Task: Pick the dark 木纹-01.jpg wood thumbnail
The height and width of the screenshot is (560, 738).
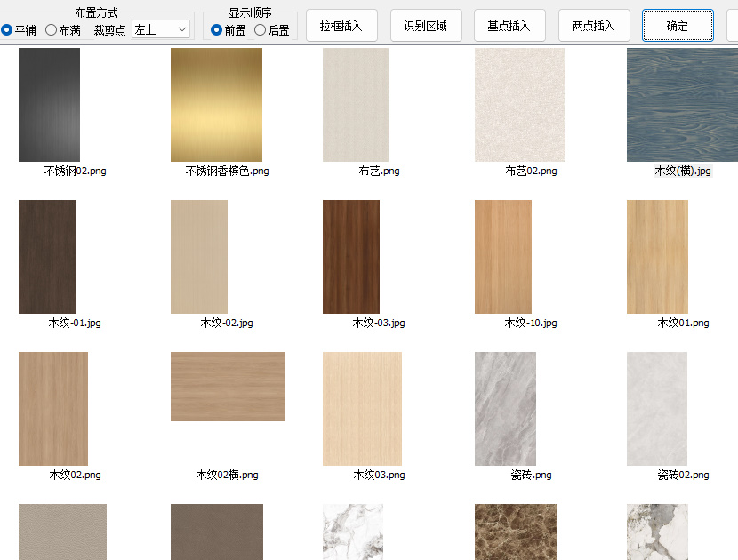Action: pos(47,257)
